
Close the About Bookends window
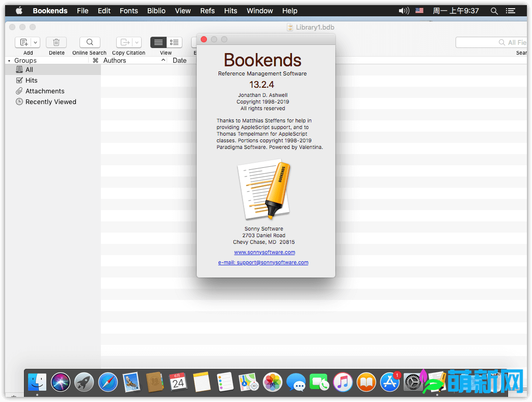click(204, 39)
